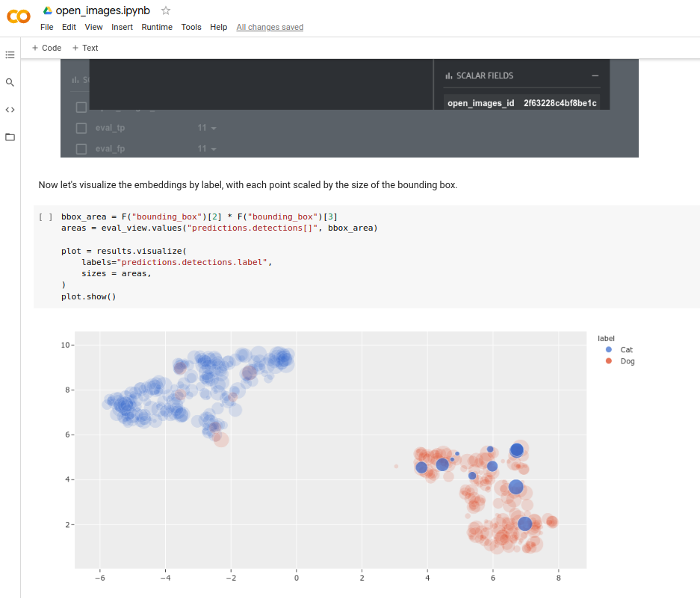The image size is (700, 598).
Task: Add a new Code cell
Action: [46, 48]
